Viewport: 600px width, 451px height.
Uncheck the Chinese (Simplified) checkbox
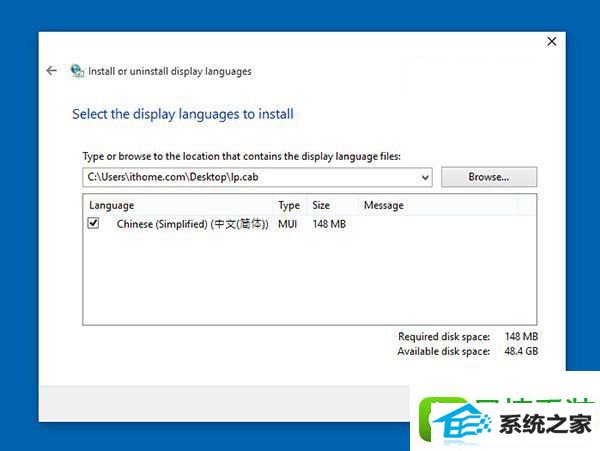(93, 223)
